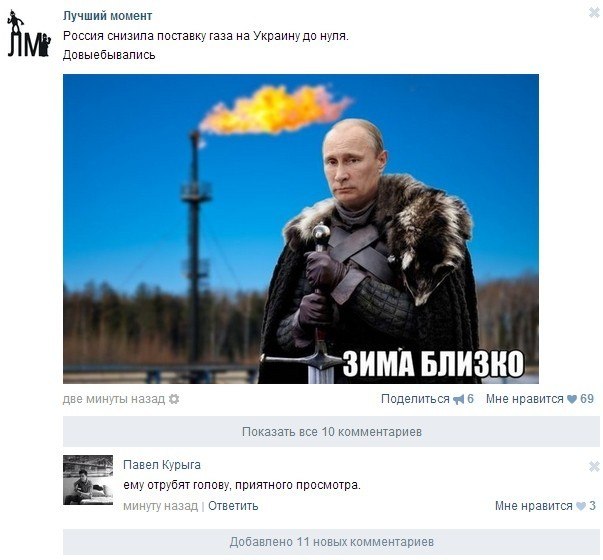This screenshot has height=560, width=603.
Task: Like the post with the heart icon
Action: [572, 400]
